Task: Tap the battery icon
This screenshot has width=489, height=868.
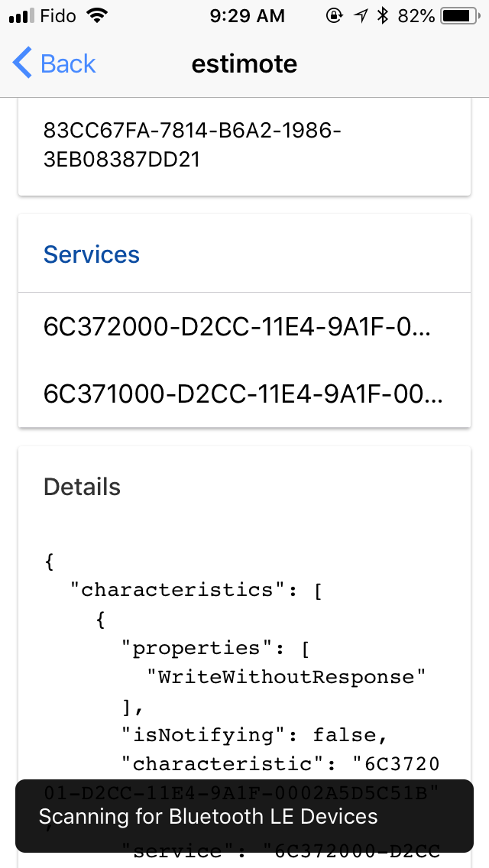Action: (458, 16)
